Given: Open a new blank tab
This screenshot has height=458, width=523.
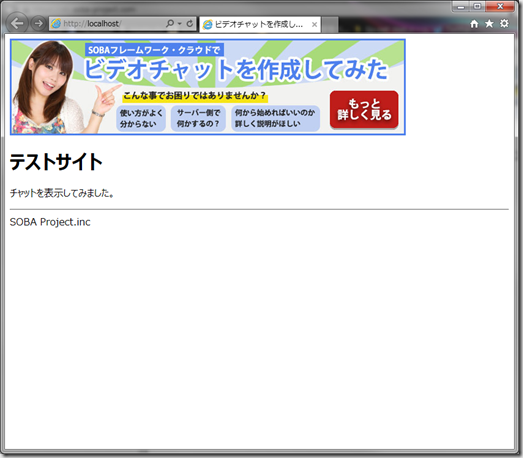Looking at the screenshot, I should click(330, 25).
